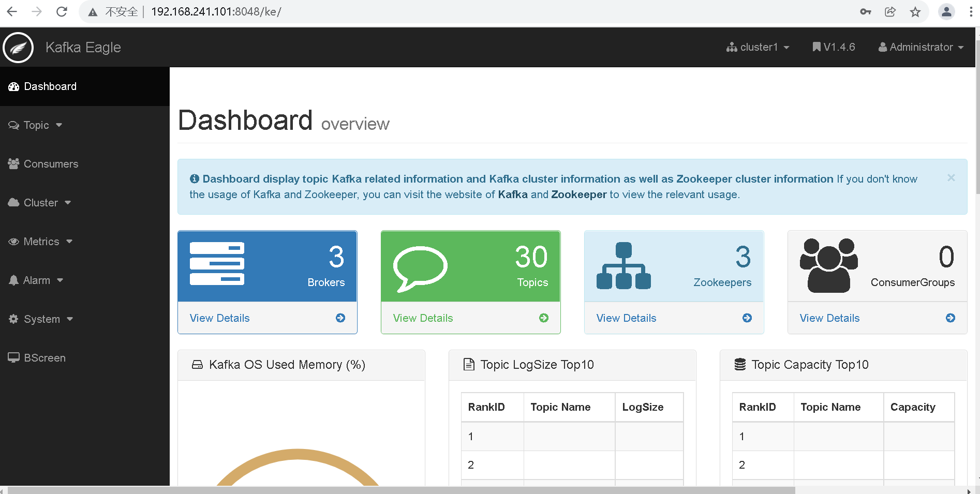Click the LogSize column header

coord(649,407)
